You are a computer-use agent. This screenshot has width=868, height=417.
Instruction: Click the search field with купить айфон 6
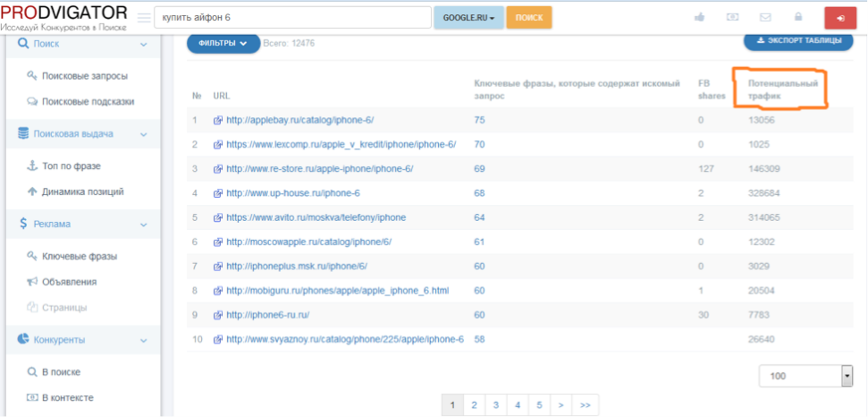[292, 18]
